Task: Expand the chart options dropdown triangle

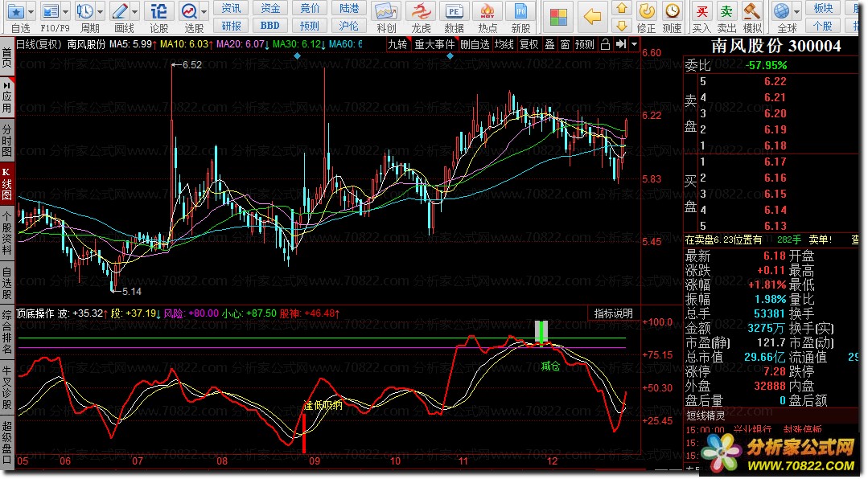Action: [635, 45]
